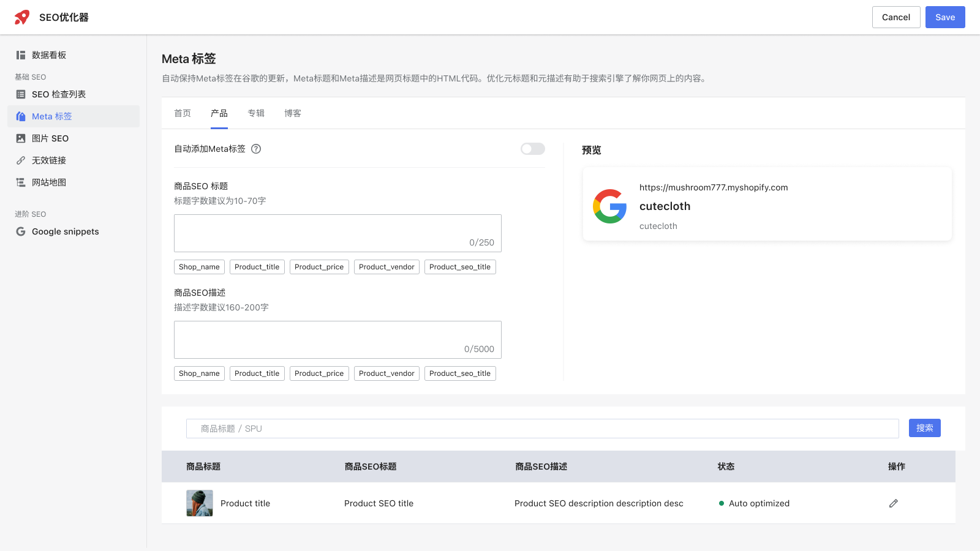The image size is (980, 551).
Task: Insert Shop_name tag into SEO description
Action: click(x=199, y=373)
